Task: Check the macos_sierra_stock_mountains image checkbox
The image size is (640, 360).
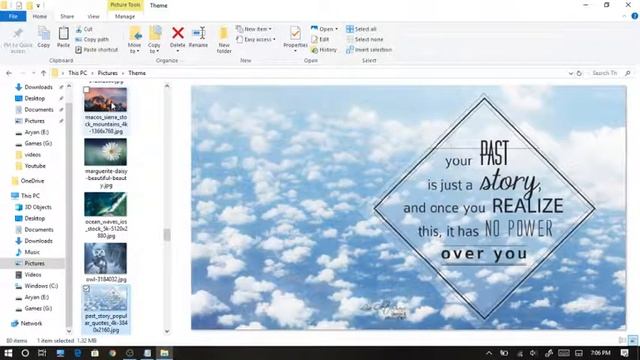Action: 86,89
